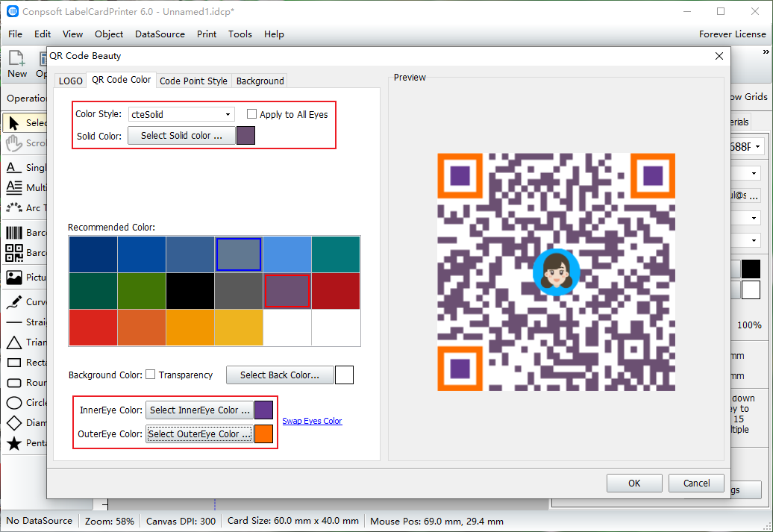Pick the dark red recommended color
773x532 pixels.
point(336,291)
